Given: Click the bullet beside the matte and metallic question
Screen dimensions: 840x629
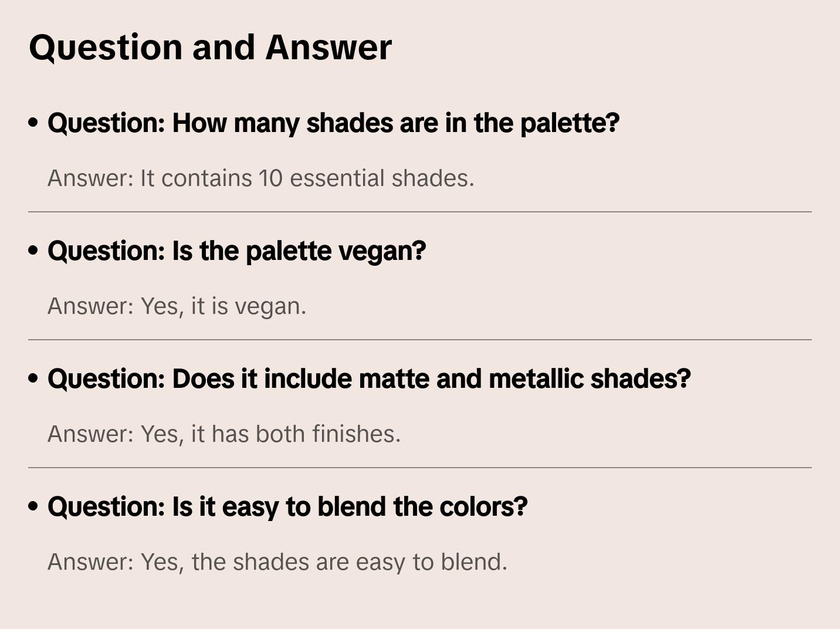Looking at the screenshot, I should click(x=33, y=378).
